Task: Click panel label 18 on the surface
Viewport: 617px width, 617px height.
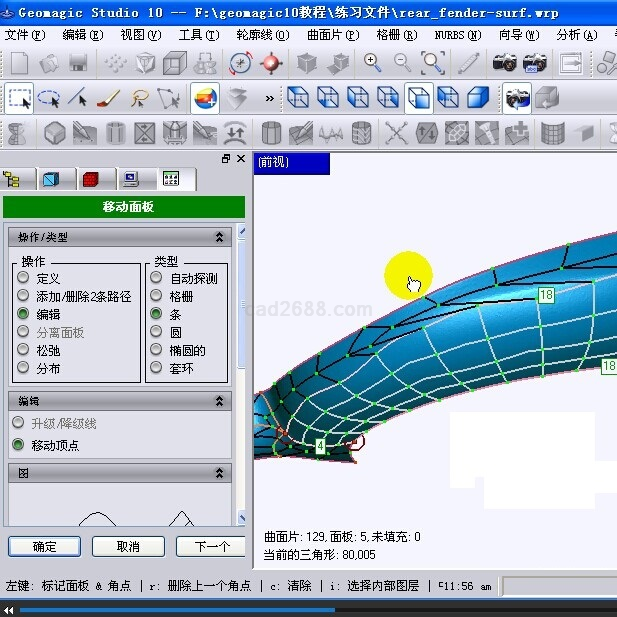Action: tap(546, 295)
